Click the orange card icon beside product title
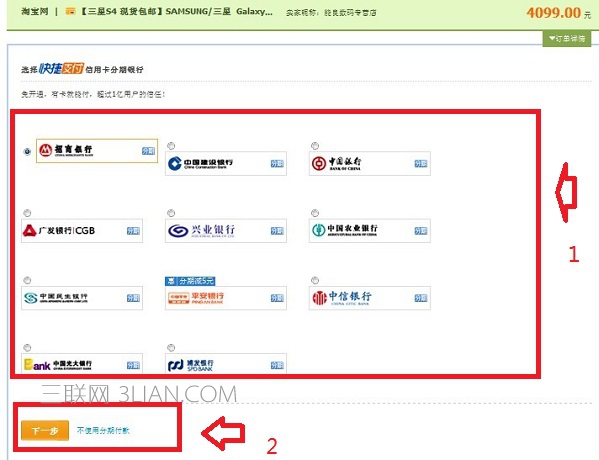 coord(70,11)
